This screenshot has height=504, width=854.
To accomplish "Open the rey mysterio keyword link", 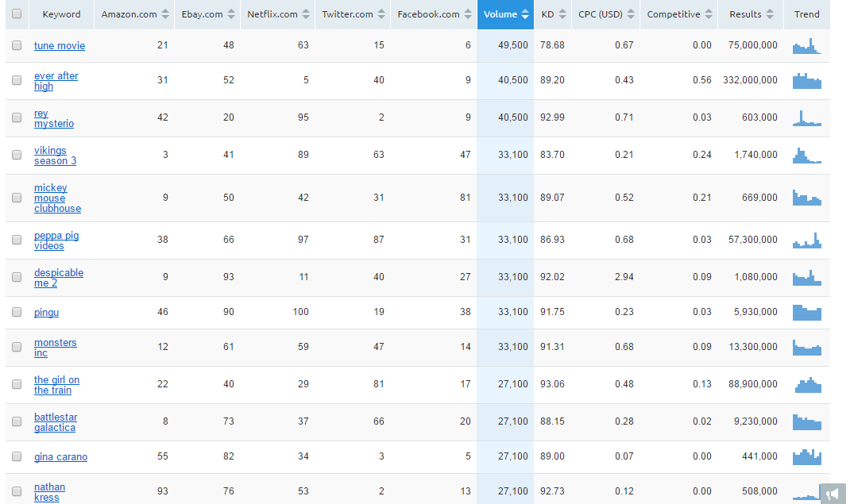I will pos(54,118).
